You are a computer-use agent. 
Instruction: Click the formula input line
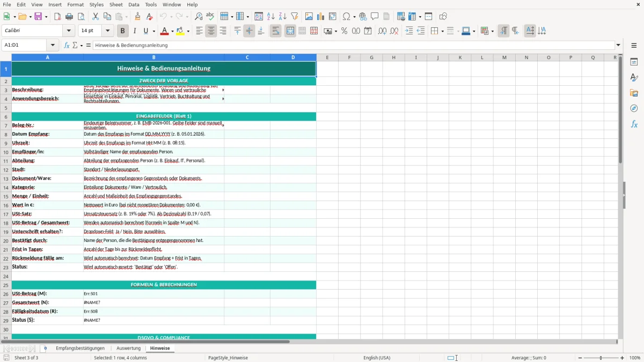(353, 45)
